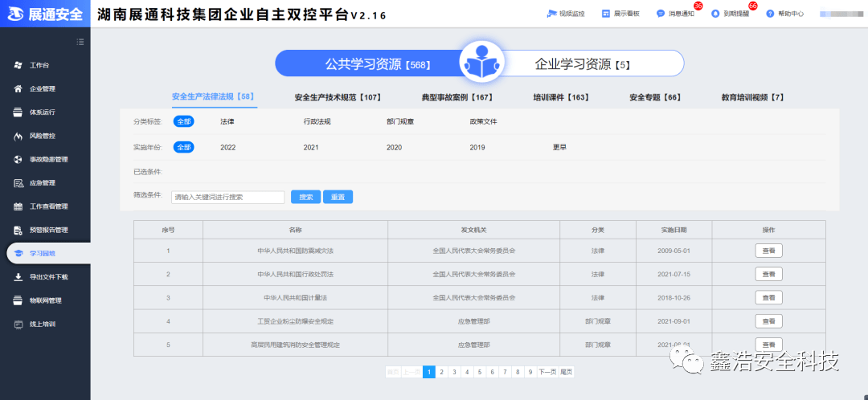Filter by the 法律 category tag
Image resolution: width=868 pixels, height=400 pixels.
coord(227,122)
